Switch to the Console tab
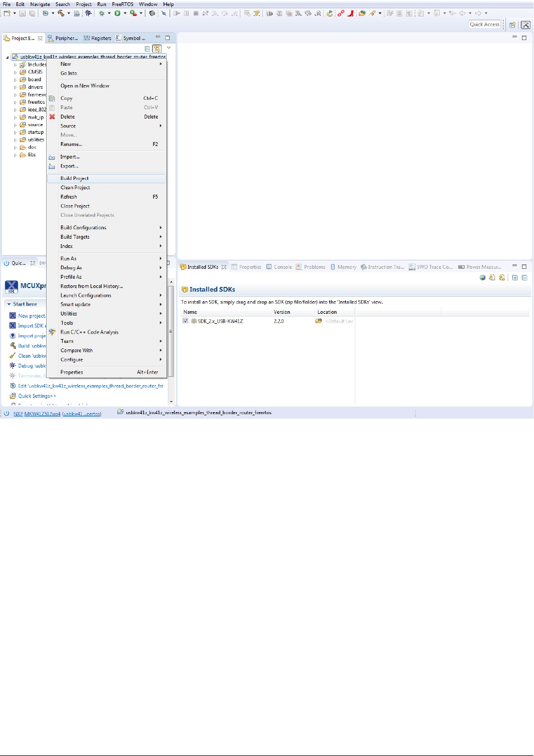This screenshot has height=756, width=534. pyautogui.click(x=279, y=267)
